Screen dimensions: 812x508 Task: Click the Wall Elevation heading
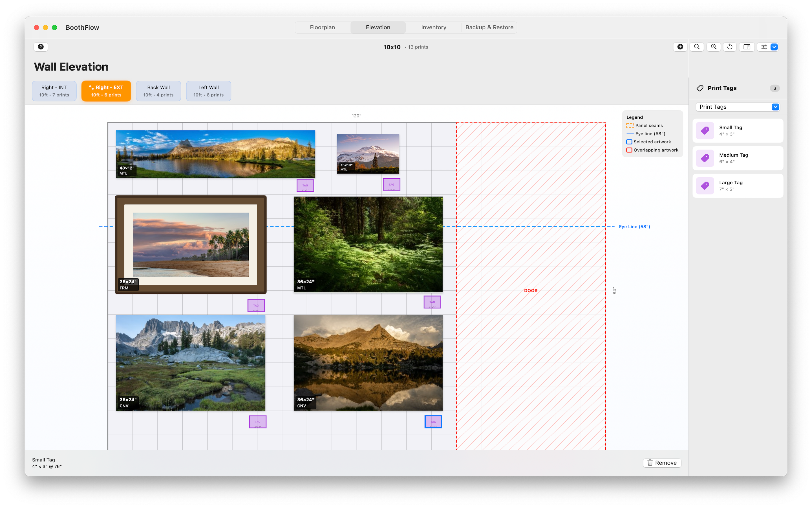tap(71, 67)
